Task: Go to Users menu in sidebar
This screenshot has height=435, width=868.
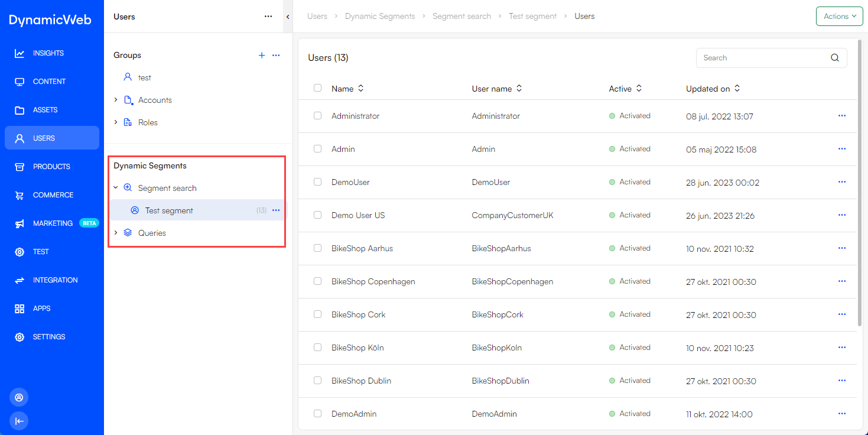Action: (52, 138)
